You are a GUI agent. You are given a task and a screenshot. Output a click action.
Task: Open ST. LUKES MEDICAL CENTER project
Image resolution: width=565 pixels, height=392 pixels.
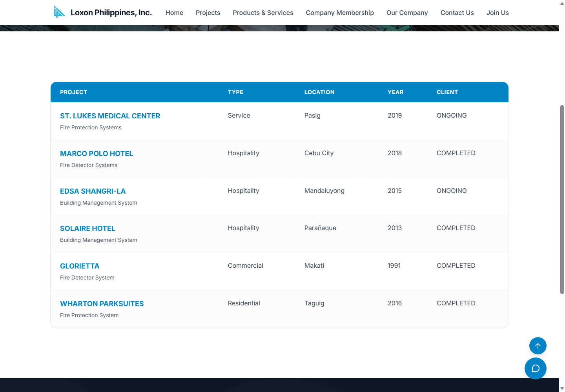(110, 116)
